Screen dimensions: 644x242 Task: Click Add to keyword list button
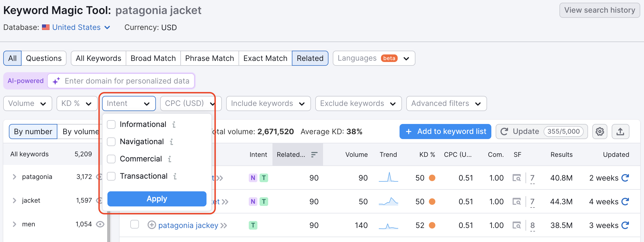pos(445,132)
